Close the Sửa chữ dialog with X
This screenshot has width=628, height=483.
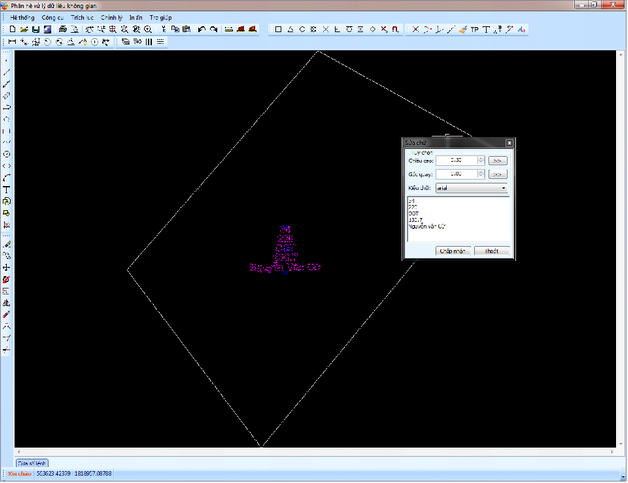coord(509,143)
